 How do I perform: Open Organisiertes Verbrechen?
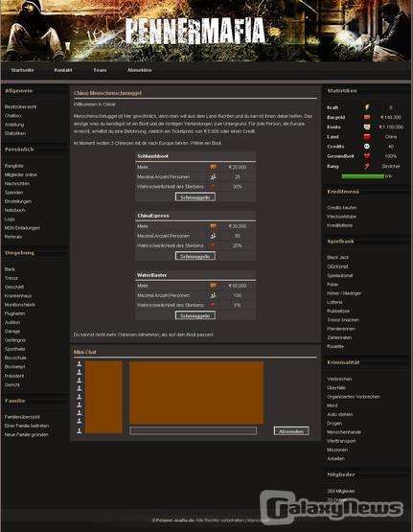point(354,396)
